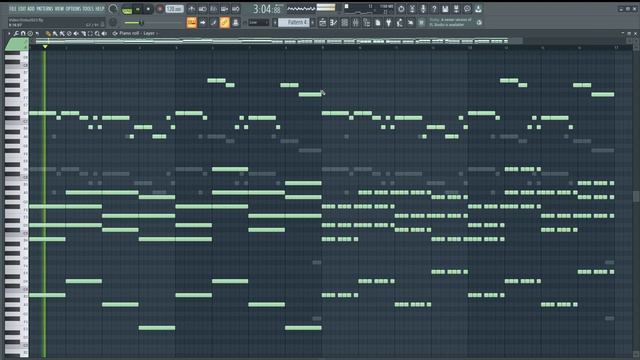This screenshot has height=360, width=640.
Task: Select the dashed-rectangle Select tool
Action: click(90, 33)
